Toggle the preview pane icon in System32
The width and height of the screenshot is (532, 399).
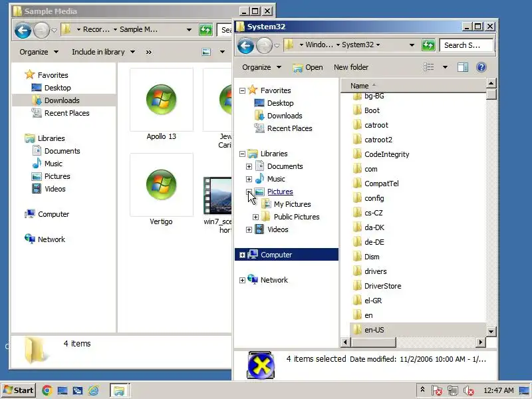click(x=463, y=67)
